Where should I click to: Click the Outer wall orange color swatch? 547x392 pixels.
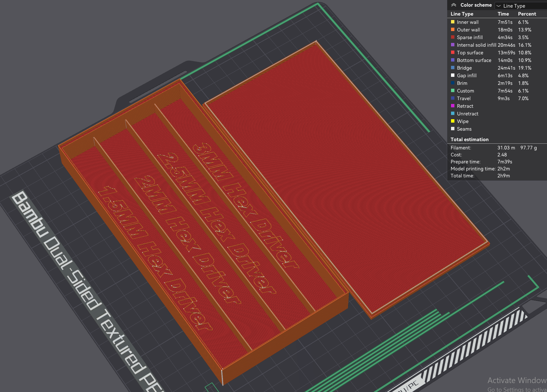click(x=453, y=30)
